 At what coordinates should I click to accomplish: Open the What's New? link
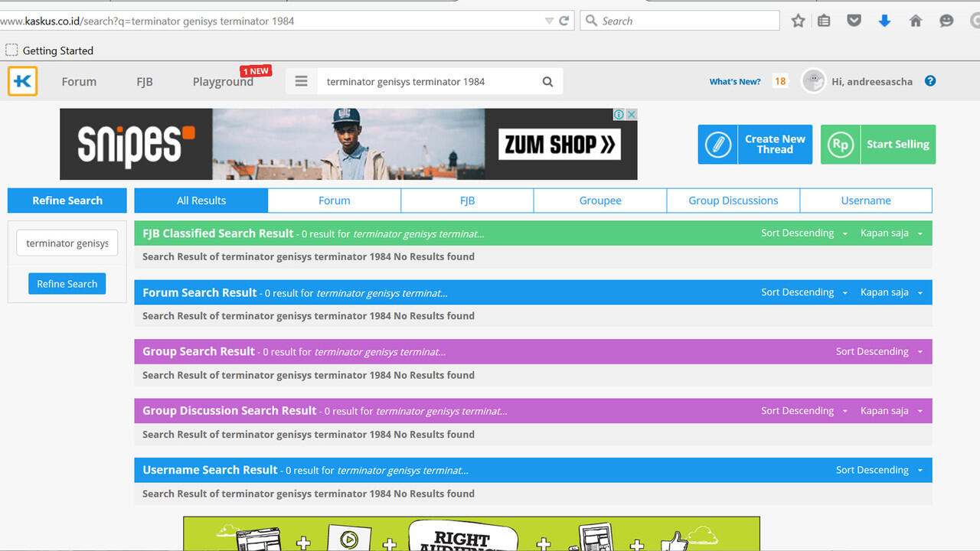coord(735,82)
